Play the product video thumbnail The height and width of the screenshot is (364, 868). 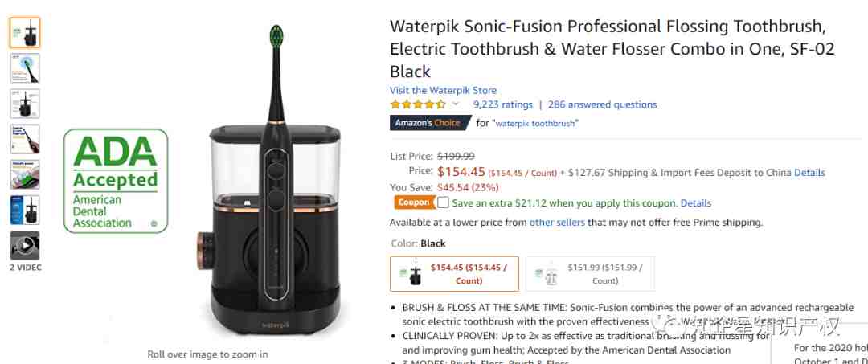tap(25, 246)
